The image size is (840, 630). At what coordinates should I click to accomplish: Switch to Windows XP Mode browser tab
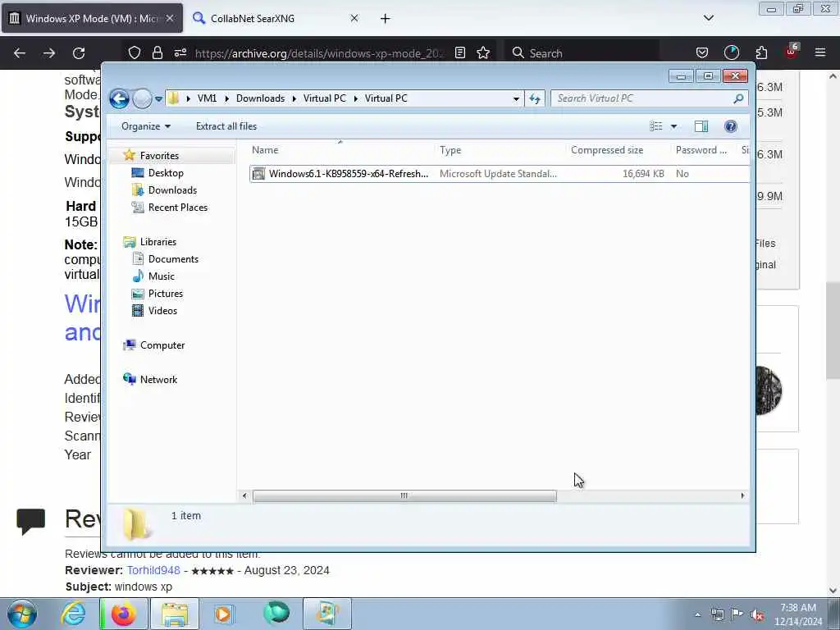(92, 18)
